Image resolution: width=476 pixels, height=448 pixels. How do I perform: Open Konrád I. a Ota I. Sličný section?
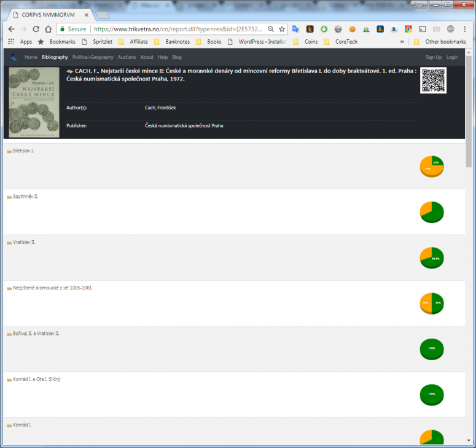click(37, 379)
